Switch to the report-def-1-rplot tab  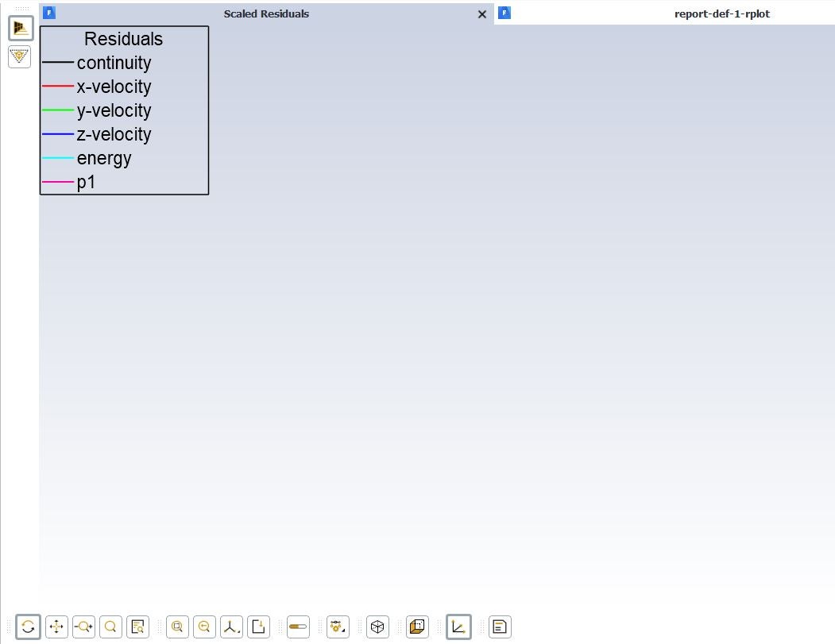click(721, 13)
